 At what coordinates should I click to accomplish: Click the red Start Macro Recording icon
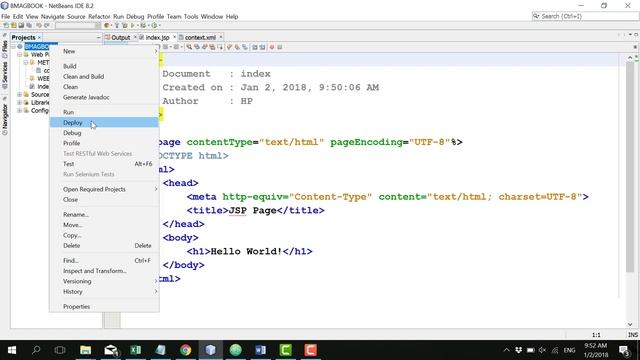coord(271,47)
